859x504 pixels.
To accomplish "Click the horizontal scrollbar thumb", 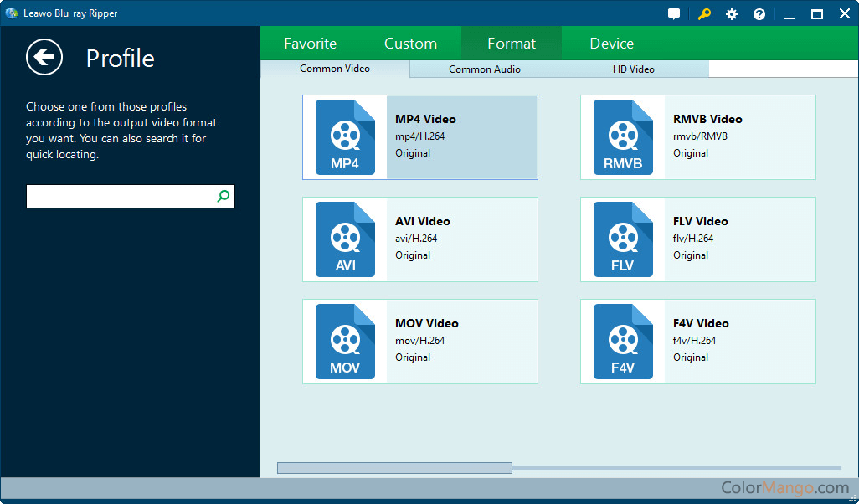I will coord(394,468).
